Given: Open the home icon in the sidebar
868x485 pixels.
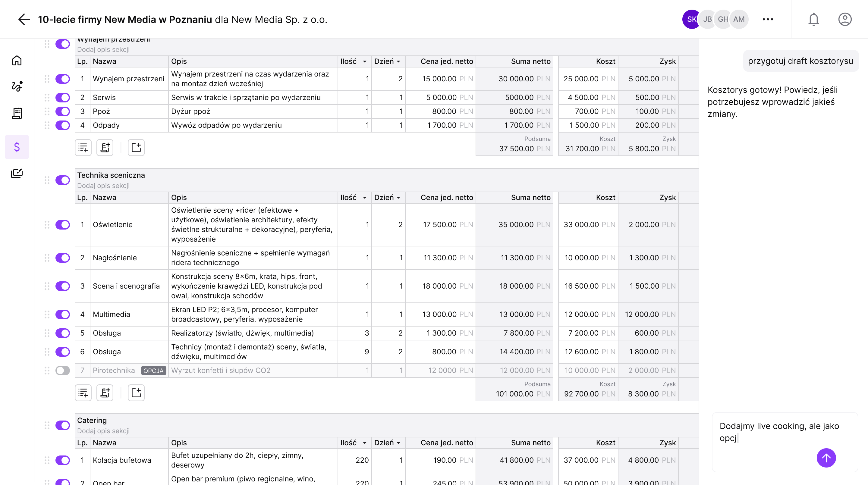Looking at the screenshot, I should click(17, 61).
